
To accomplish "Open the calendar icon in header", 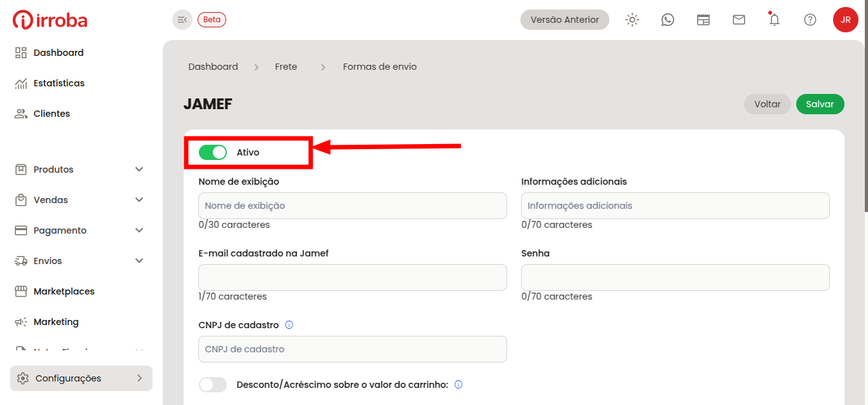I will [703, 20].
